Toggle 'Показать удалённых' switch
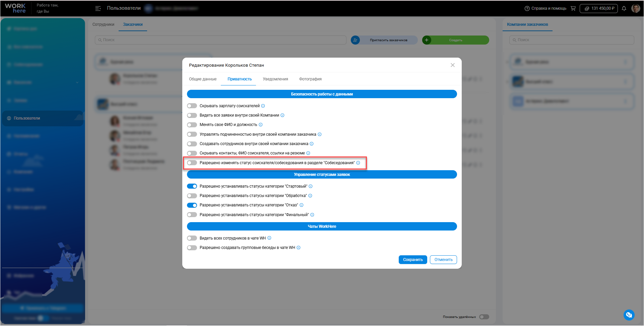This screenshot has width=644, height=326. pos(484,317)
